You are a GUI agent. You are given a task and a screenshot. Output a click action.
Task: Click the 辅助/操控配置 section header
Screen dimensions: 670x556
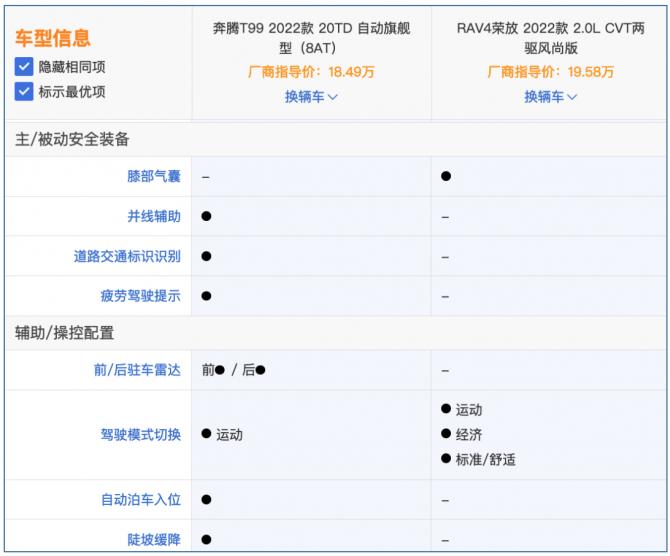click(65, 333)
